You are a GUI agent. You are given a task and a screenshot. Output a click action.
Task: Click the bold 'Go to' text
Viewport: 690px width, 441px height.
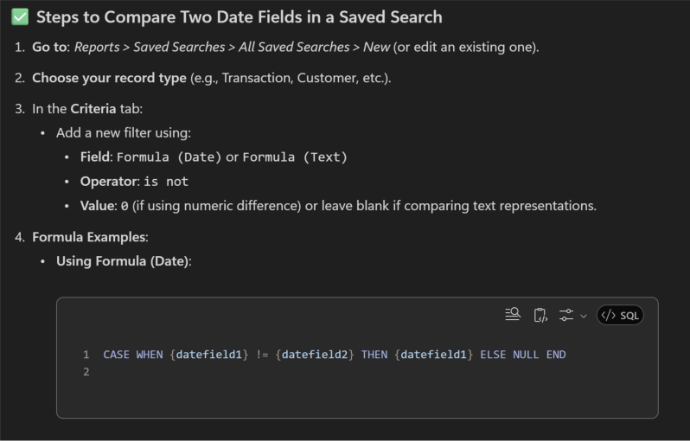coord(50,47)
